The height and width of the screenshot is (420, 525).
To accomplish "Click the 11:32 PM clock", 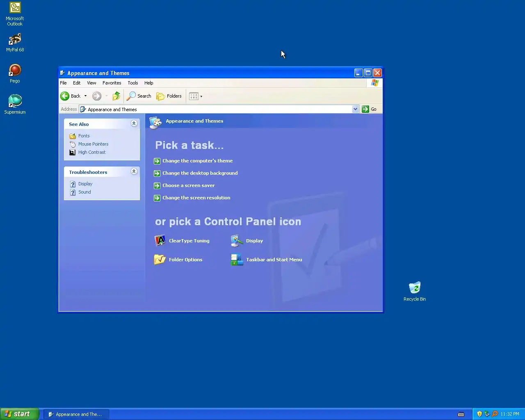I will coord(510,414).
